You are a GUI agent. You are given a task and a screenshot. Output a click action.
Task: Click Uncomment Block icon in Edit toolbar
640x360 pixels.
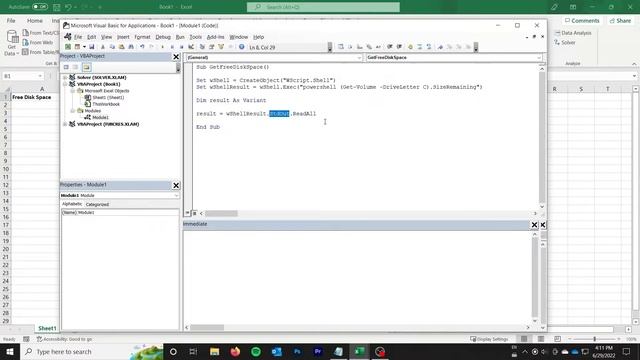point(429,47)
